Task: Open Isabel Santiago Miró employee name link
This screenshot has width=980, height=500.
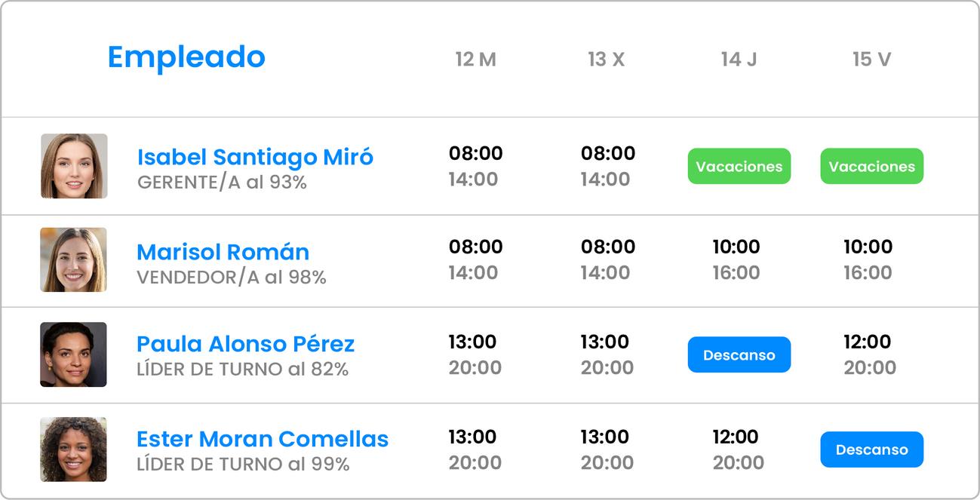Action: point(255,157)
